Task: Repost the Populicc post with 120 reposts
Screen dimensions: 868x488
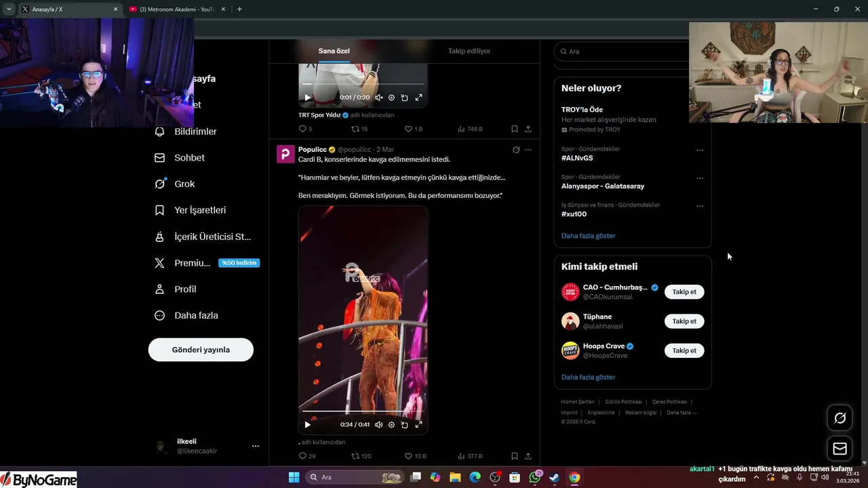Action: pos(361,456)
